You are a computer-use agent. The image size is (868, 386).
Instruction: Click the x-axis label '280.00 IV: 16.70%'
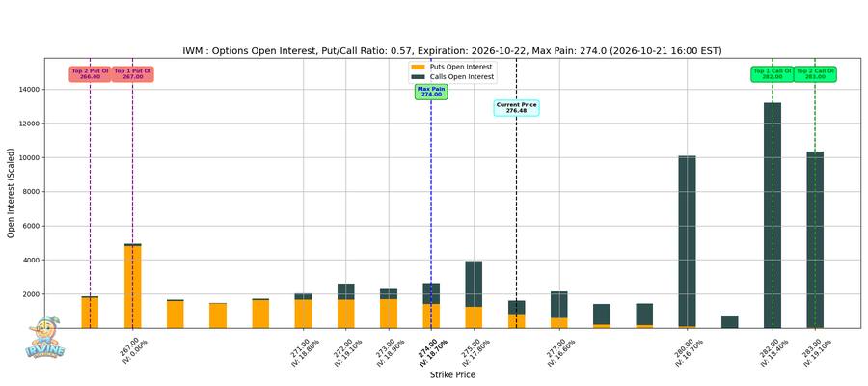point(688,352)
